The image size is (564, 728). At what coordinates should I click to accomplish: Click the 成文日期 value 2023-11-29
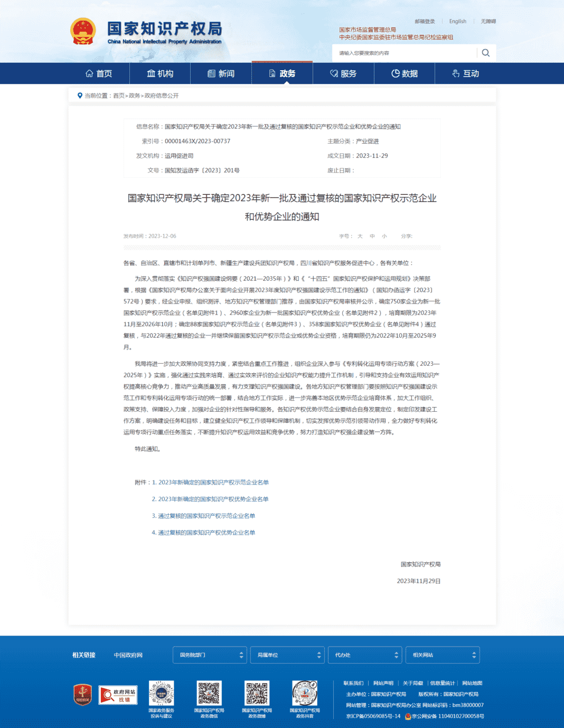(x=372, y=156)
